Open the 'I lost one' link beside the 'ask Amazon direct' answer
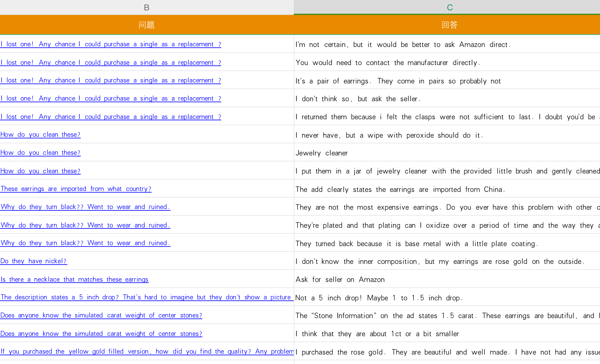This screenshot has width=600, height=364. coord(111,44)
